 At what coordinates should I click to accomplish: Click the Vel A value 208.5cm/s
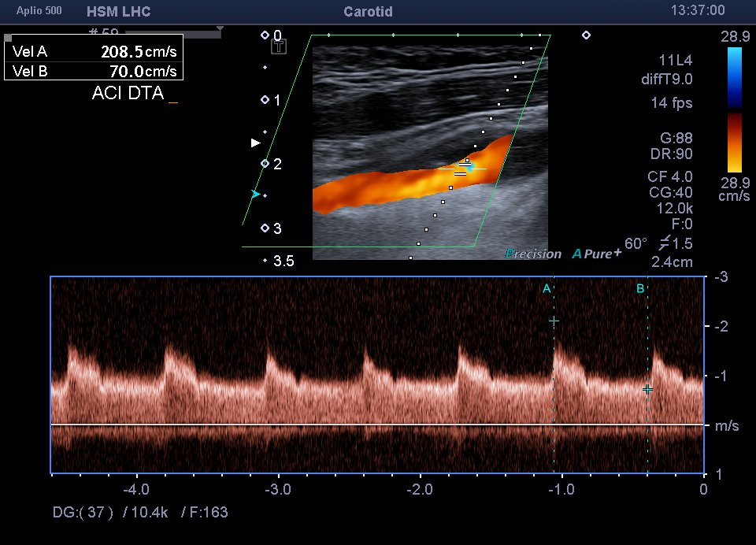(139, 52)
